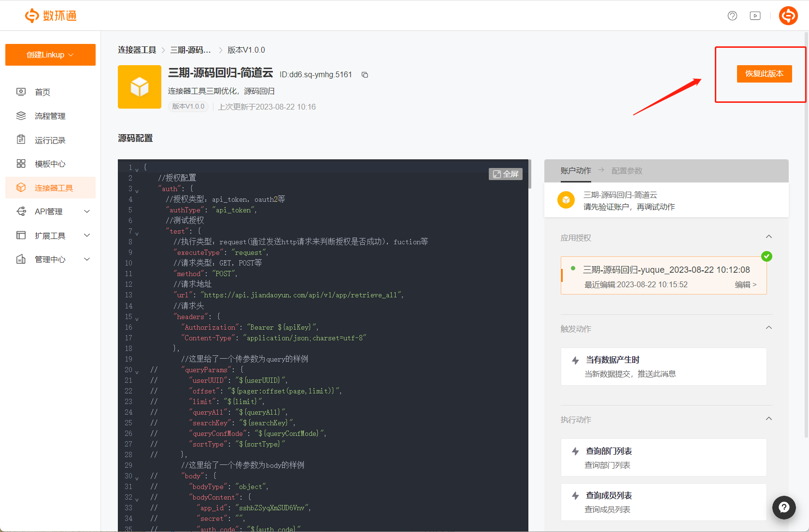Expand the 管理中心 submenu chevron
The width and height of the screenshot is (809, 532).
[x=87, y=259]
